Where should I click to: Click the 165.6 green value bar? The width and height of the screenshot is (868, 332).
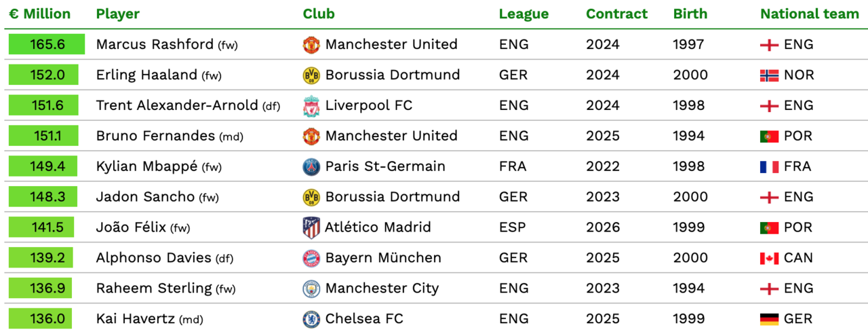point(47,45)
